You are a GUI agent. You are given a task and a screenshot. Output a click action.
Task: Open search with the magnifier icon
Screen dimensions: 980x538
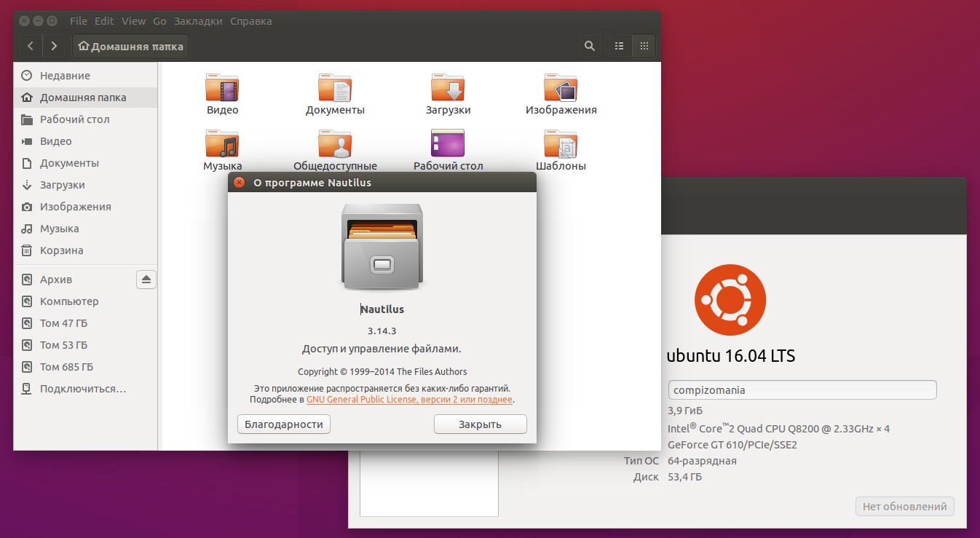pos(590,46)
